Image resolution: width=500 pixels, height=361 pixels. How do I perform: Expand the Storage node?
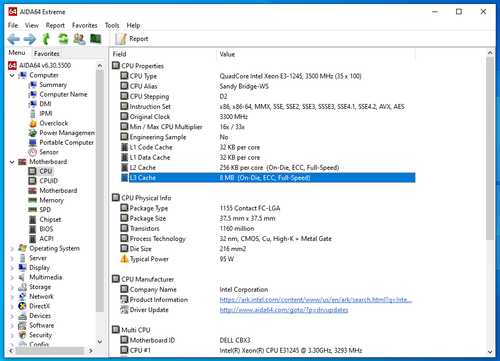click(12, 287)
